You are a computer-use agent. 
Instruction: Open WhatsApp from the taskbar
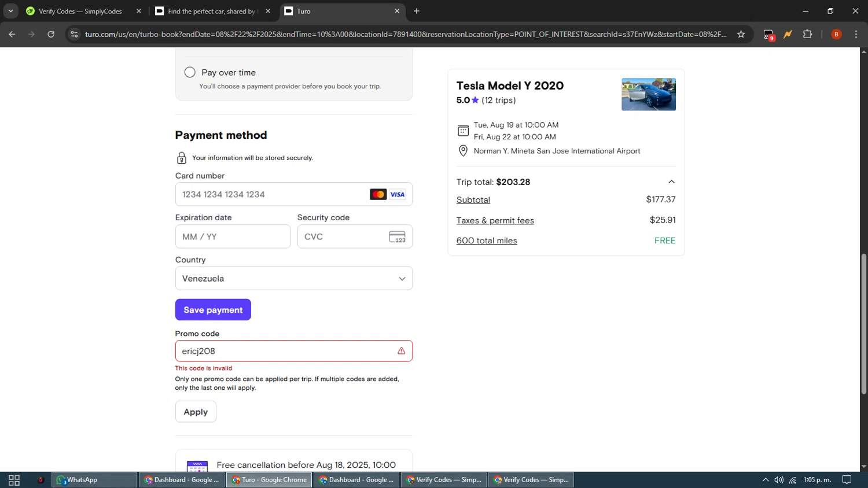click(94, 480)
